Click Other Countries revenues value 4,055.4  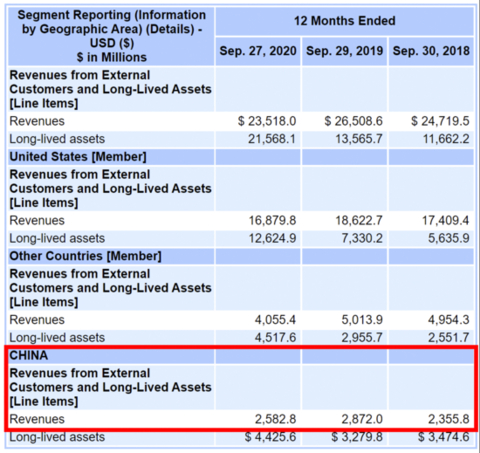tap(275, 320)
